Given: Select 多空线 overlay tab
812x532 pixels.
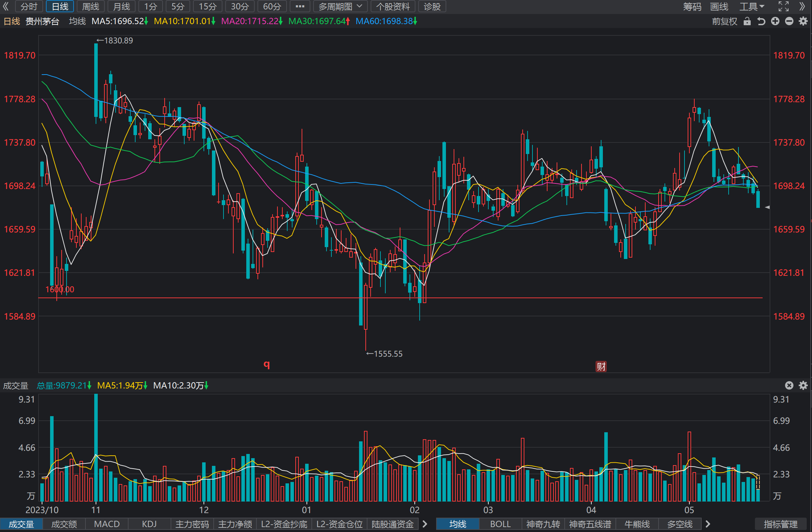Looking at the screenshot, I should pos(680,524).
